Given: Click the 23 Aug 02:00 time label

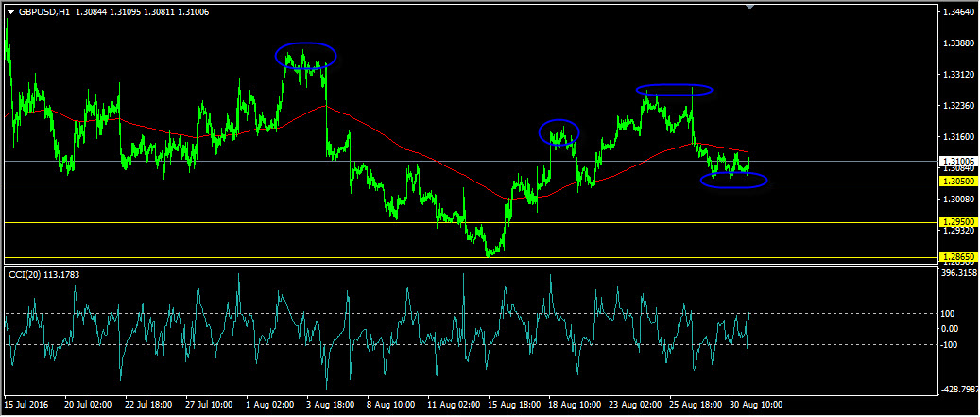Looking at the screenshot, I should coord(634,405).
